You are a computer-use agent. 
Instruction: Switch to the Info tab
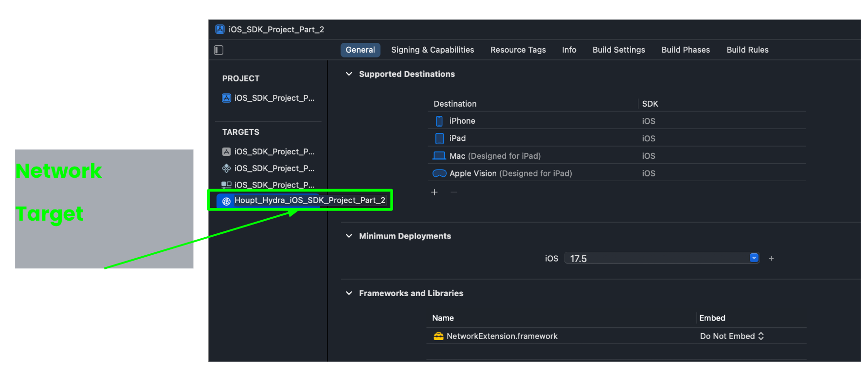pos(569,50)
